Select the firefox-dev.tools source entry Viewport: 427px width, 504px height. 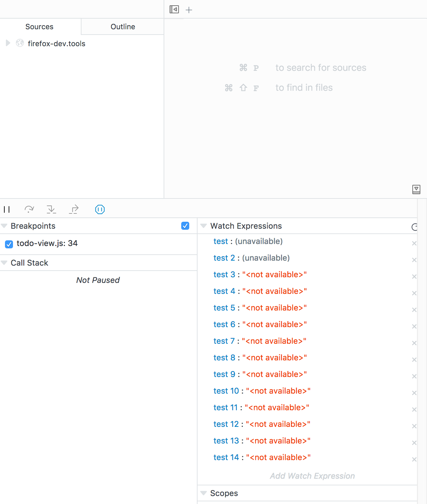[x=57, y=44]
